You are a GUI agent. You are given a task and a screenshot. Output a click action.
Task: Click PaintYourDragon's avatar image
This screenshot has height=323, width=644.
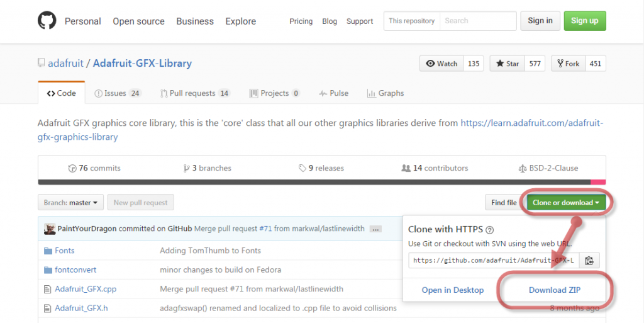50,229
